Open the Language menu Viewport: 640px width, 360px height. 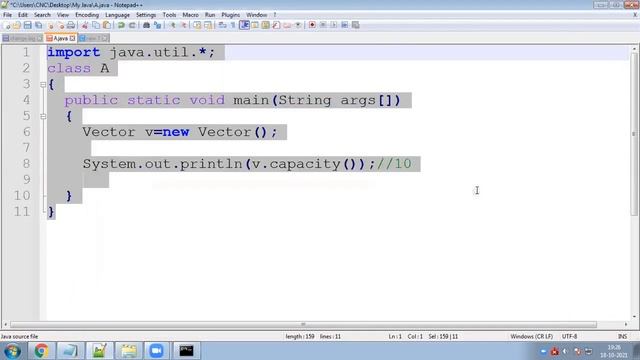coord(117,15)
